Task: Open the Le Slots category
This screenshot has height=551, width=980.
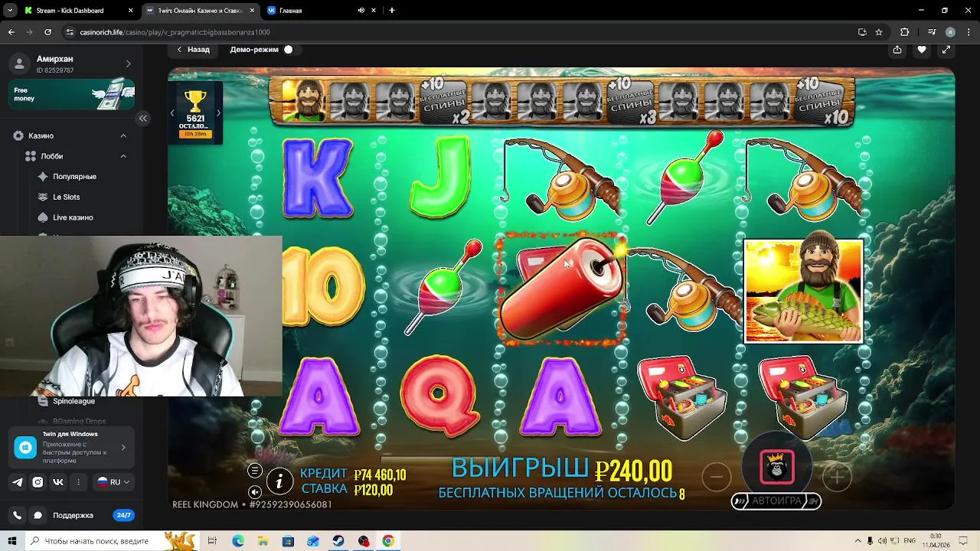Action: 66,197
